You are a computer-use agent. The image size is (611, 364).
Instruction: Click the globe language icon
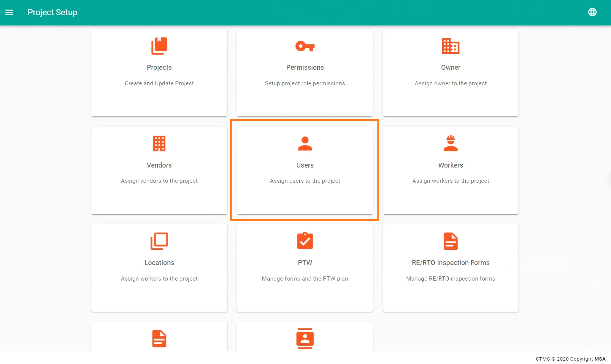[592, 12]
